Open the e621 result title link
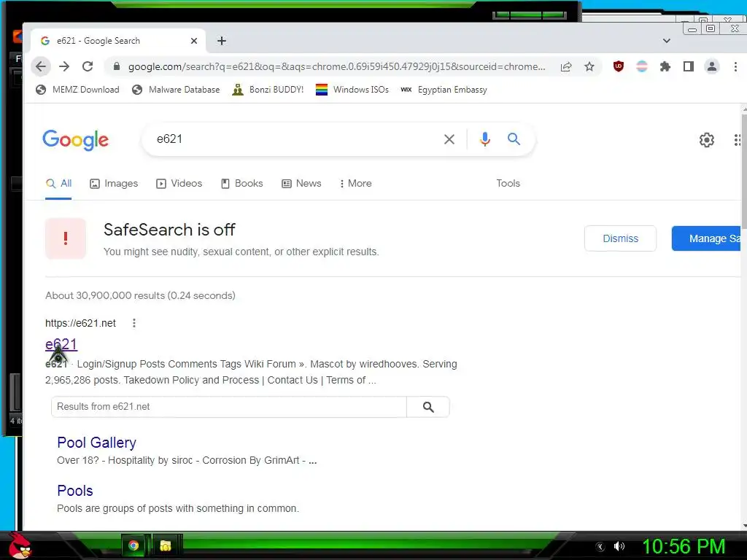Image resolution: width=747 pixels, height=560 pixels. point(61,344)
